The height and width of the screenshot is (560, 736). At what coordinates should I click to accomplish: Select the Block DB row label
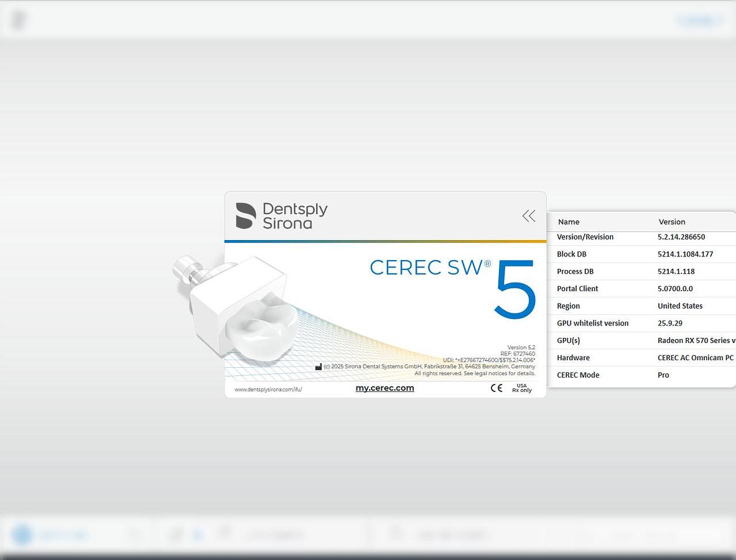(571, 254)
